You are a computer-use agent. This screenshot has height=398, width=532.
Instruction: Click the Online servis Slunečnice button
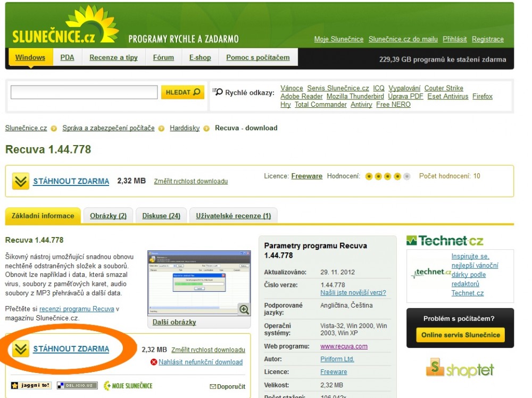click(460, 335)
